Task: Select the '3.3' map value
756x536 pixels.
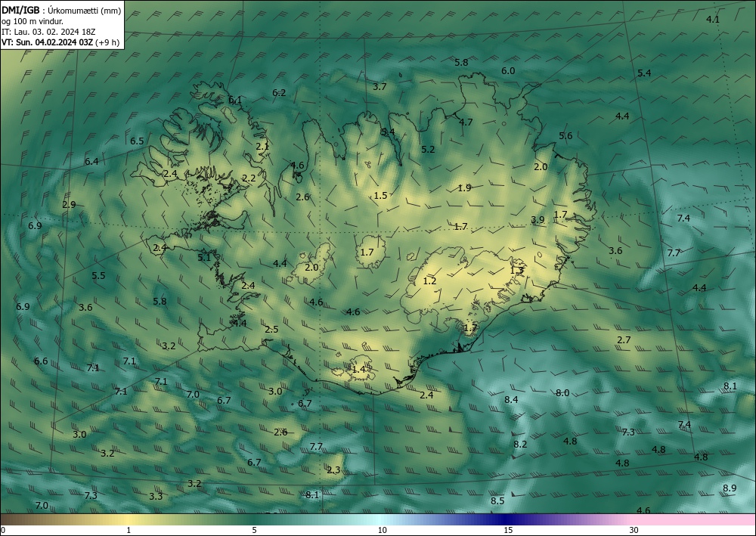Action: (x=156, y=497)
